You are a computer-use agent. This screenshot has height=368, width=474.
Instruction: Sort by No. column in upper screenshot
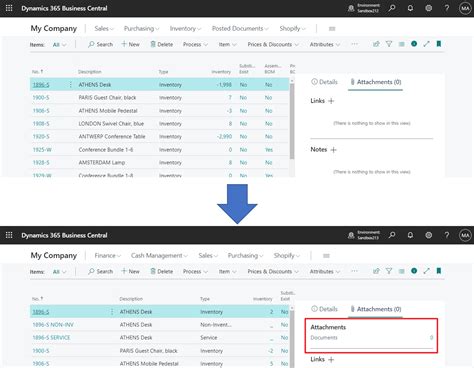[x=37, y=72]
